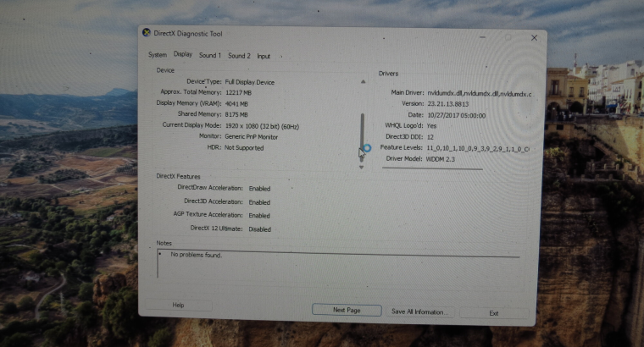This screenshot has height=347, width=644.
Task: Click the Driver Model 'WDDM 2.3' value
Action: 441,159
